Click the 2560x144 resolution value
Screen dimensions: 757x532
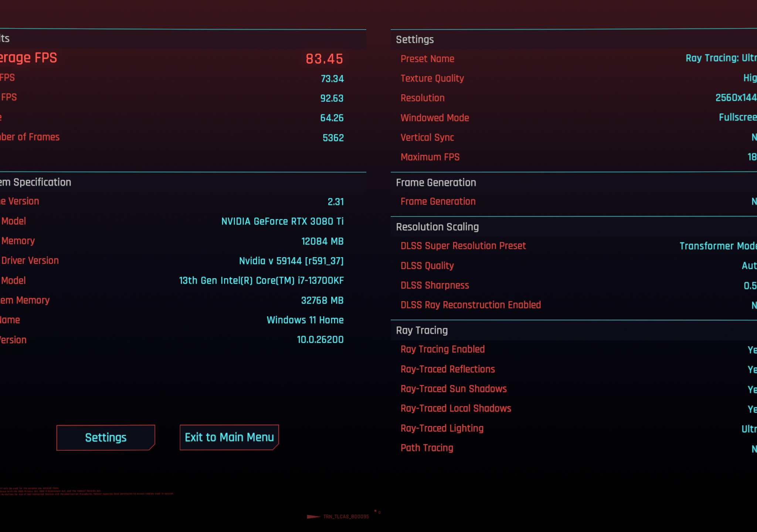click(736, 98)
